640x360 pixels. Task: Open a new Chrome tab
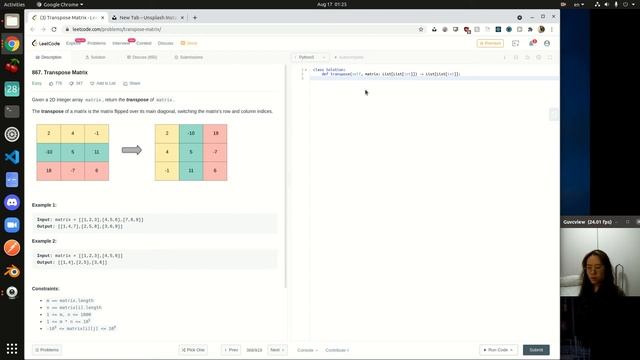tap(195, 18)
